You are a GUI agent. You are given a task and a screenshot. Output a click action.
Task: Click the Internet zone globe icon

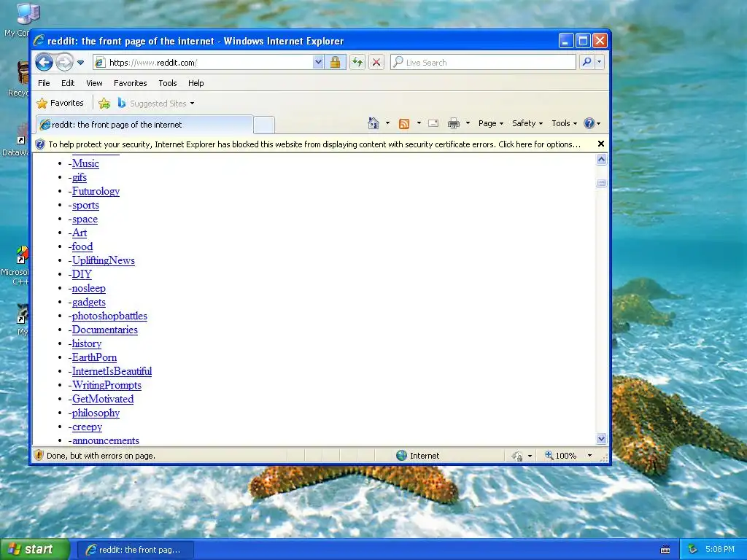(x=402, y=455)
